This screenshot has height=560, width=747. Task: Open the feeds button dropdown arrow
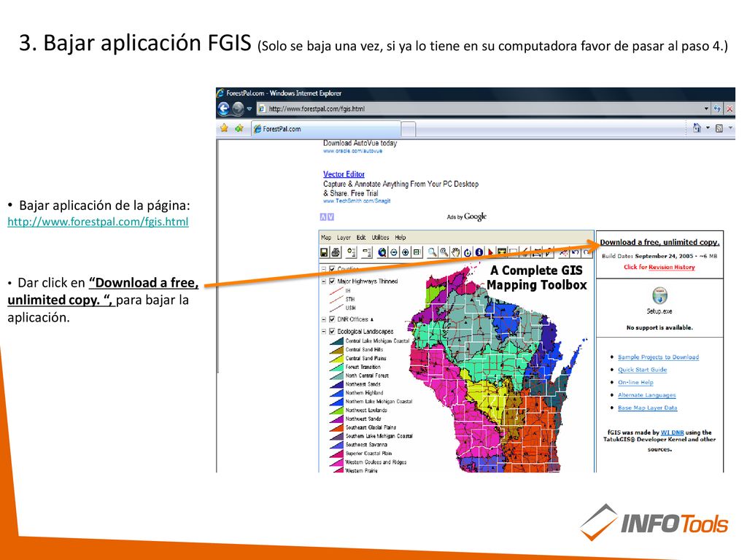point(730,128)
